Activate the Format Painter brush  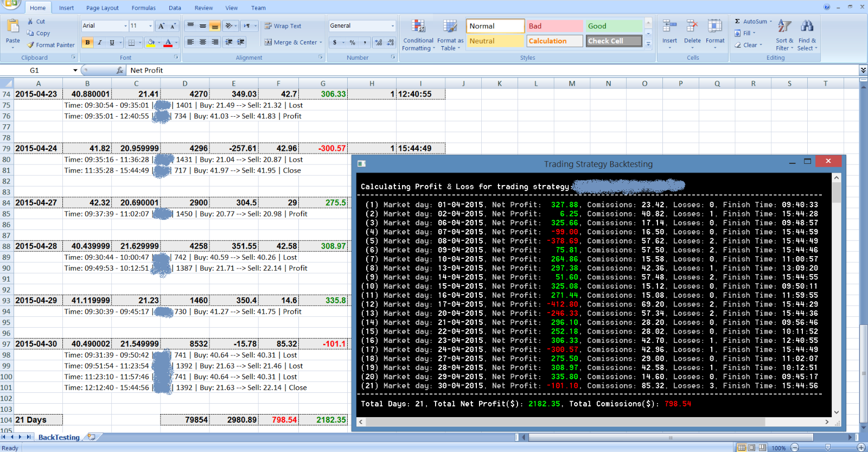pos(31,45)
